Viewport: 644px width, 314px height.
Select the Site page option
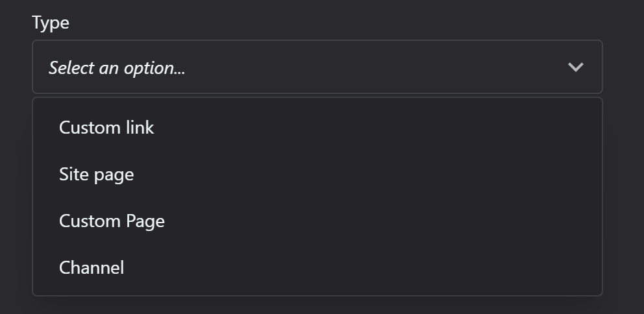point(317,175)
